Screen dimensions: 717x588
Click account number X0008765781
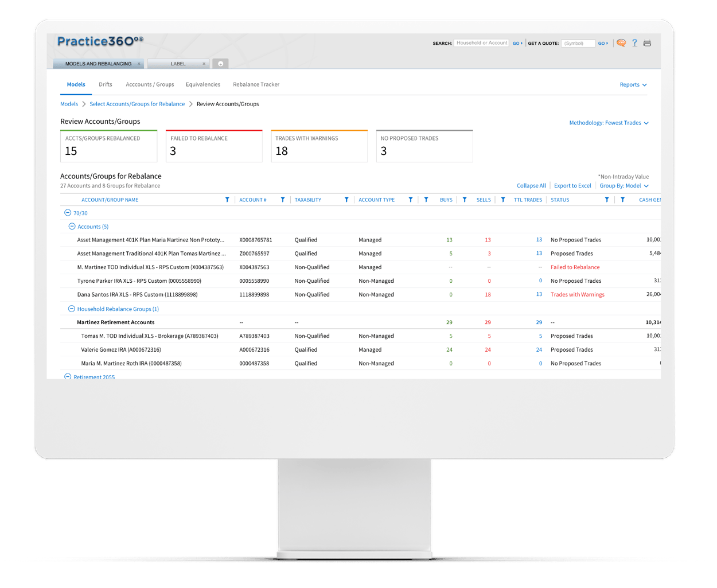(256, 240)
